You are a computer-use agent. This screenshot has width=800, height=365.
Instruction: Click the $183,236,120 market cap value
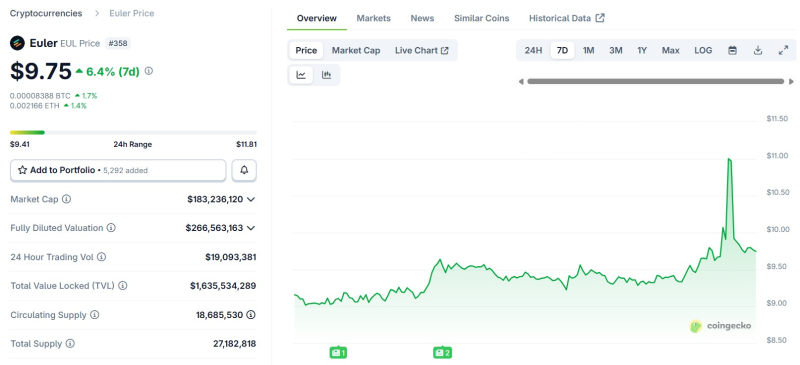tap(215, 199)
